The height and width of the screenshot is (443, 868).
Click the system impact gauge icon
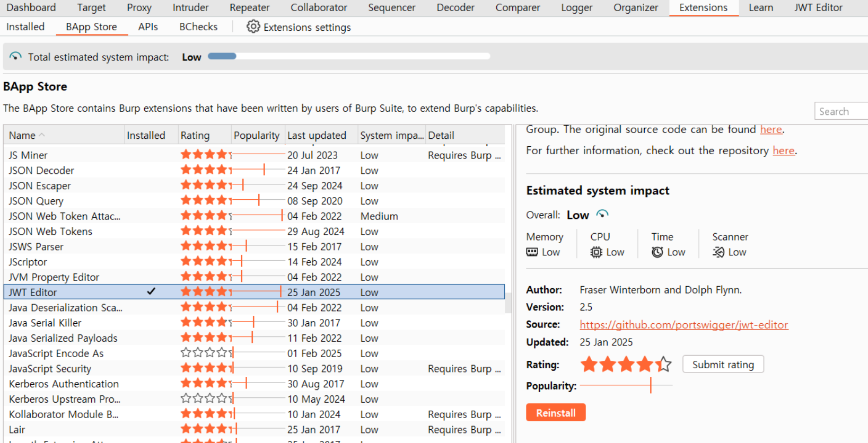(15, 56)
